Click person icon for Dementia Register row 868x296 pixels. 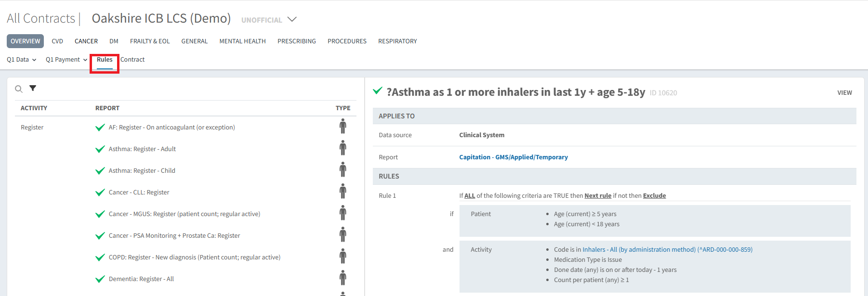click(x=343, y=278)
